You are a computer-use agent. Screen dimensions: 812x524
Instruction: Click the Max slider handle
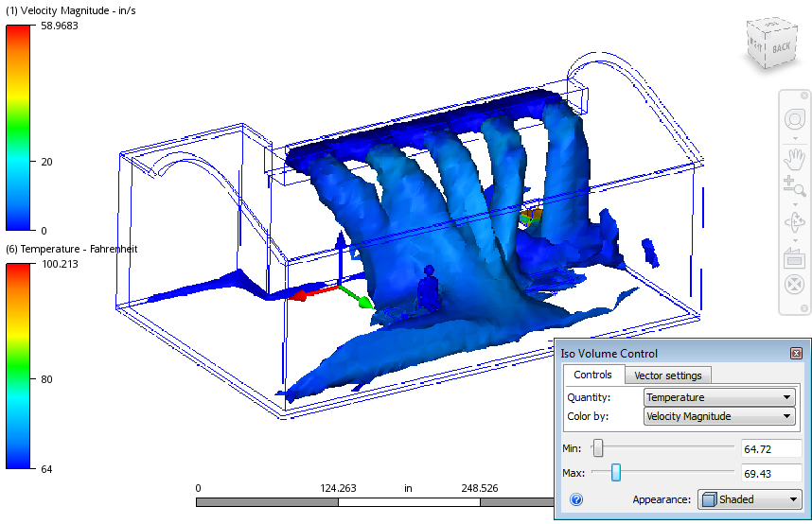pyautogui.click(x=616, y=472)
